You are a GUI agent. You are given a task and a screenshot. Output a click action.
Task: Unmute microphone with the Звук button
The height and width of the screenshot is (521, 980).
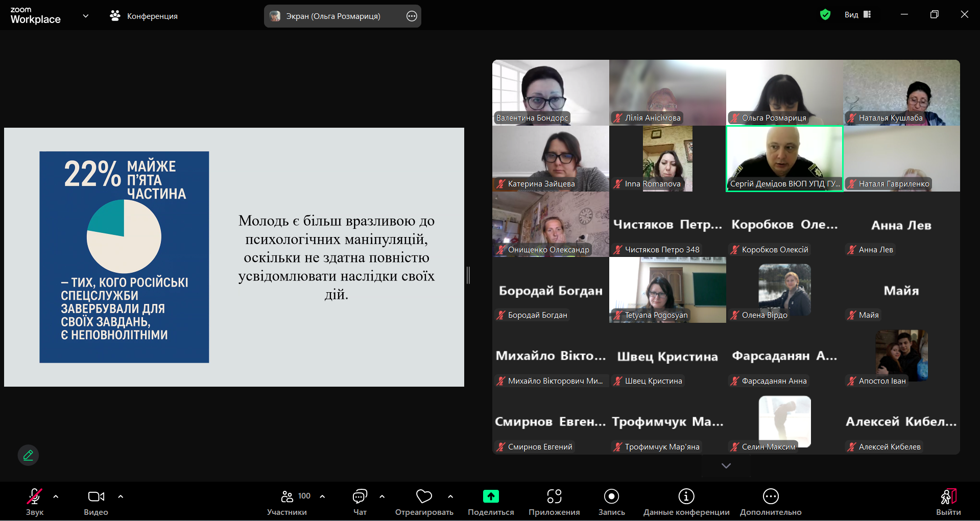tap(35, 502)
